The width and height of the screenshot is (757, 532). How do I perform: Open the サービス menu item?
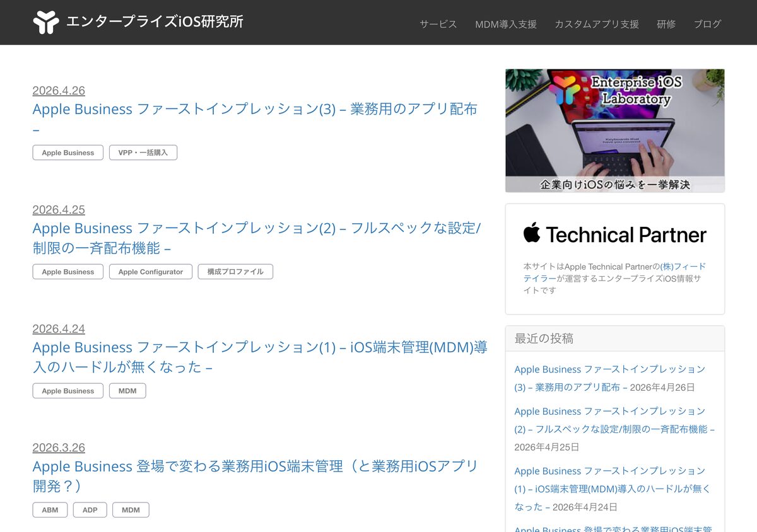click(438, 24)
